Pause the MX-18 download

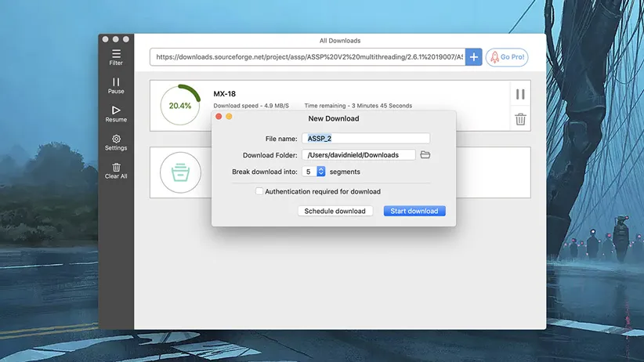pos(520,94)
